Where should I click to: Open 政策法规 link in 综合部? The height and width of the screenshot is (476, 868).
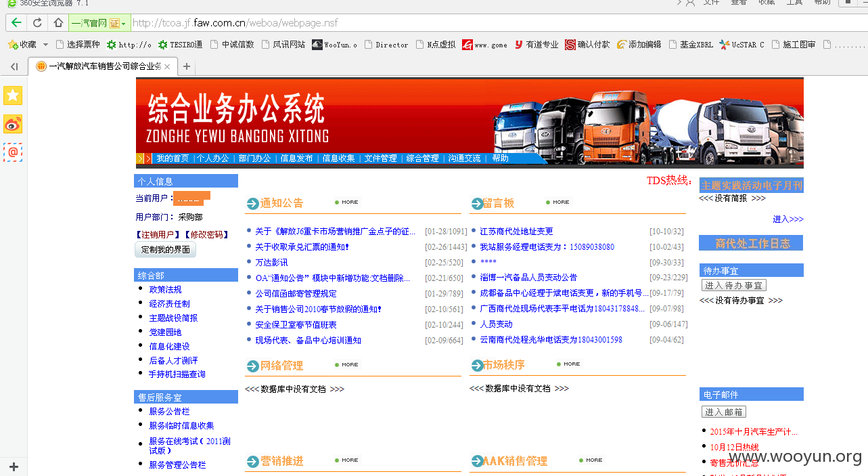pos(165,290)
